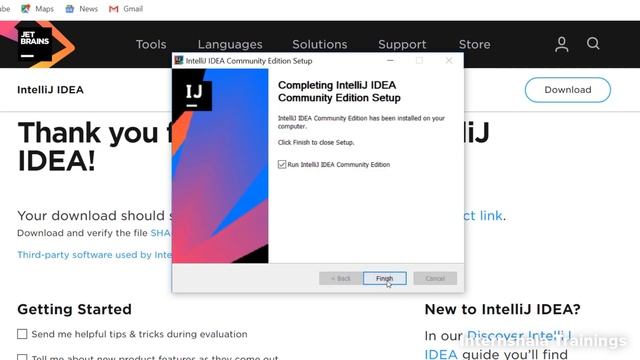Screen dimensions: 640x360
Task: Open the account profile icon
Action: [562, 44]
